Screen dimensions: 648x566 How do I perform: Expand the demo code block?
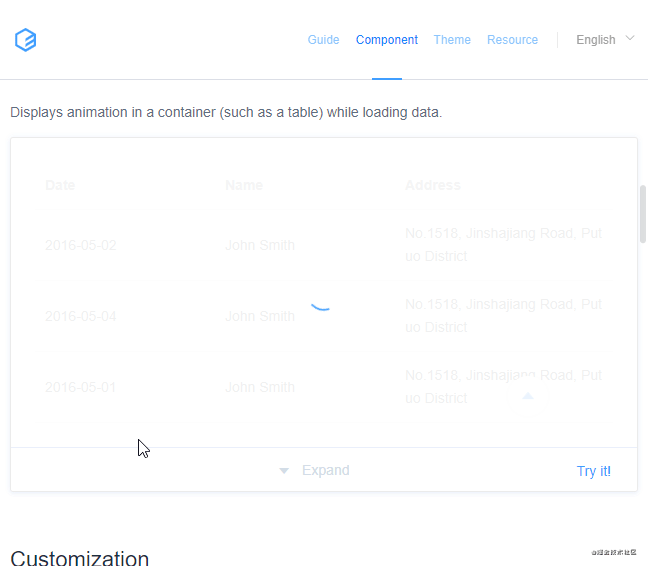325,470
